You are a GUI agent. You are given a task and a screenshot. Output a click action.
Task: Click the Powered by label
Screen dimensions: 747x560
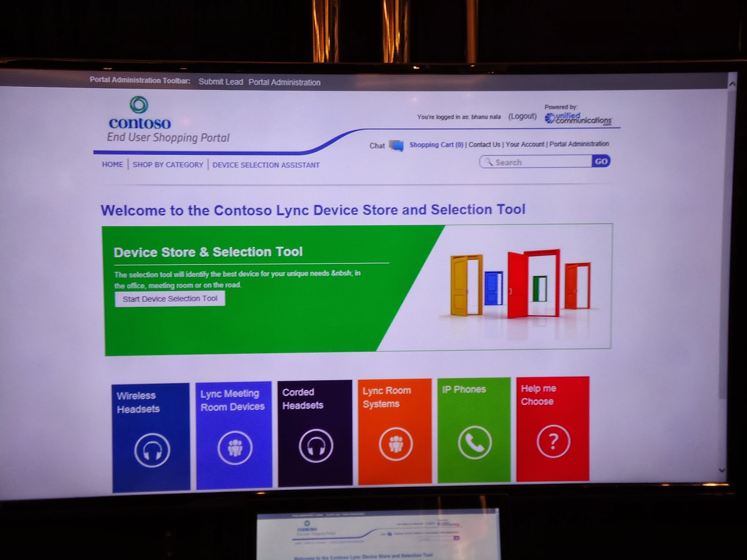tap(560, 107)
